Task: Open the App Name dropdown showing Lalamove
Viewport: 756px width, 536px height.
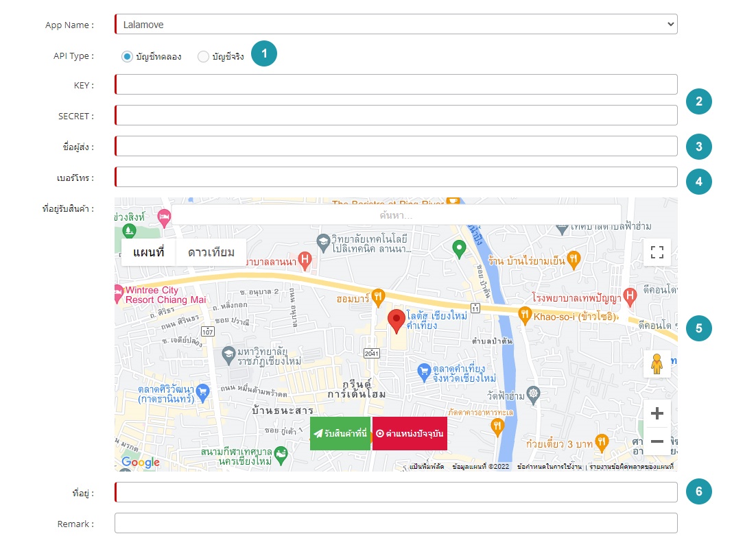Action: 396,24
